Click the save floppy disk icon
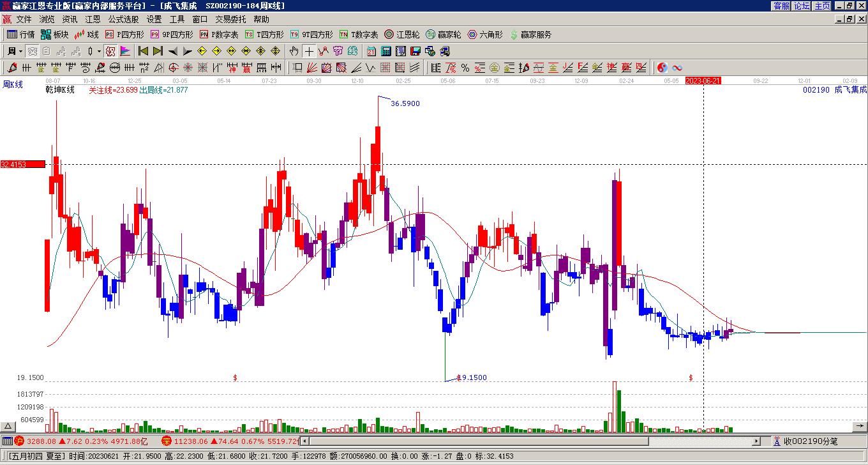868x465 pixels. point(415,51)
